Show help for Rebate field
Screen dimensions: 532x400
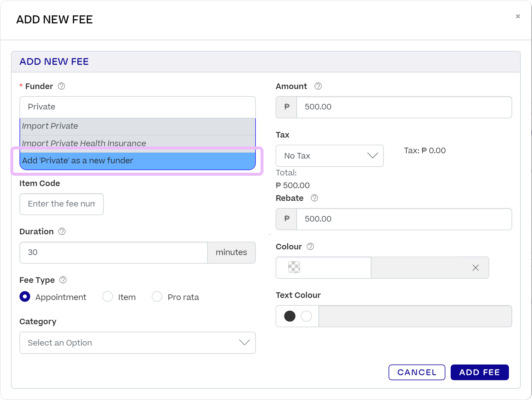coord(315,198)
